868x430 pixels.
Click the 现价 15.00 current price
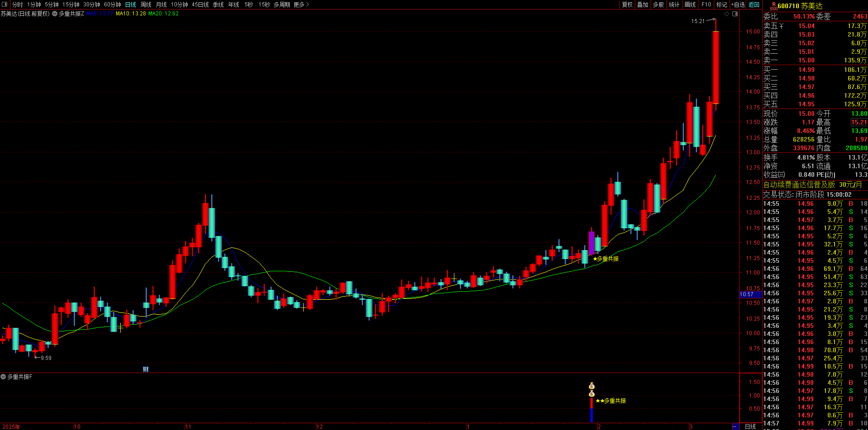806,113
